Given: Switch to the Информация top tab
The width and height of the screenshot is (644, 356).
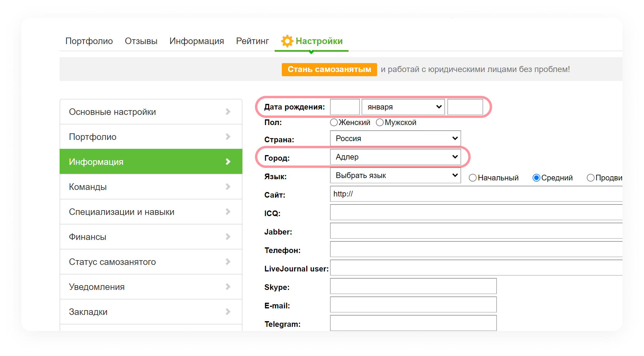Looking at the screenshot, I should pyautogui.click(x=197, y=41).
